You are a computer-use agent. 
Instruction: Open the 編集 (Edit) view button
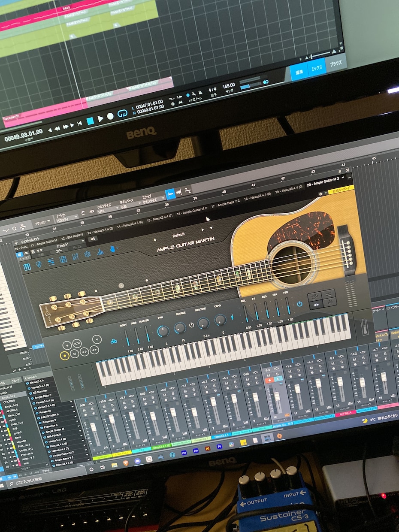pyautogui.click(x=299, y=71)
